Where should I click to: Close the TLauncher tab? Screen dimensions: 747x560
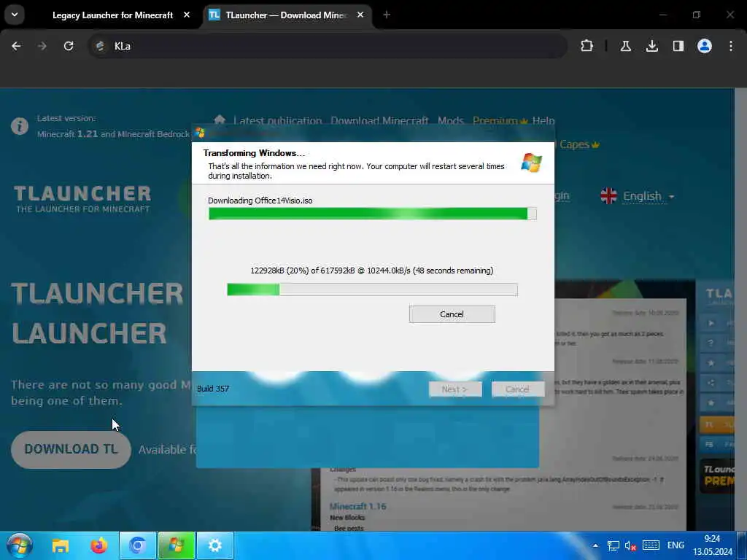(360, 15)
